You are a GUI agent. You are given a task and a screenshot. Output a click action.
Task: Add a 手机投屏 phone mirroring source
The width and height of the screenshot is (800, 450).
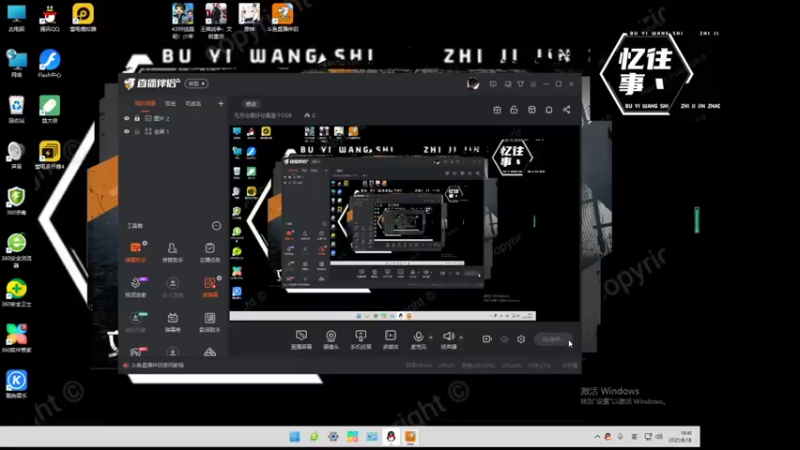click(x=361, y=339)
